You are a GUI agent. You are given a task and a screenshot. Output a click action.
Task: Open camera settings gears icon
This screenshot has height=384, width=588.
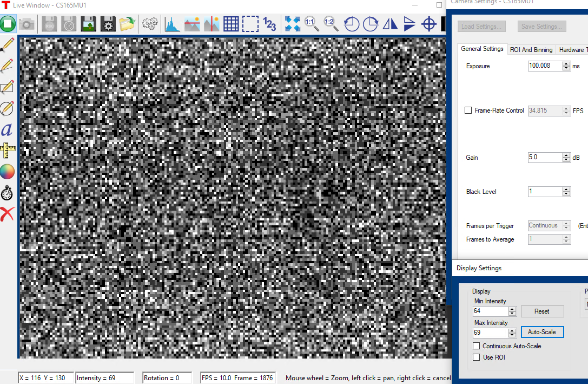click(x=150, y=24)
